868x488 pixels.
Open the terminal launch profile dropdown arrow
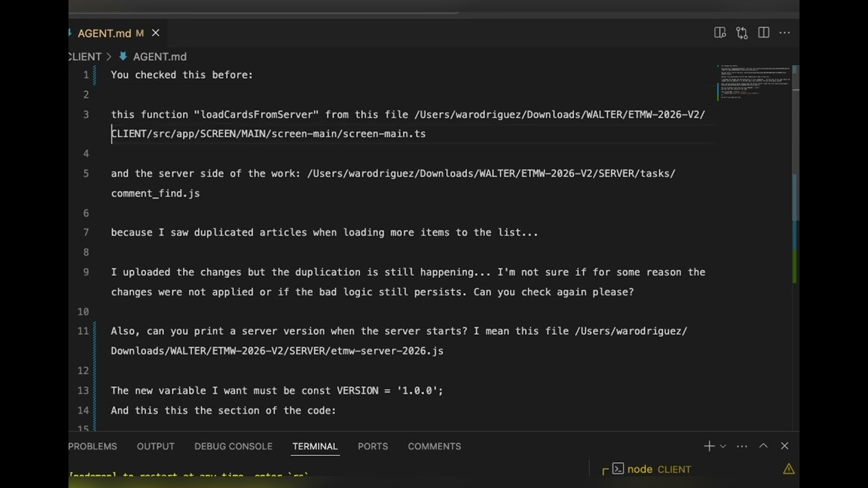coord(723,446)
